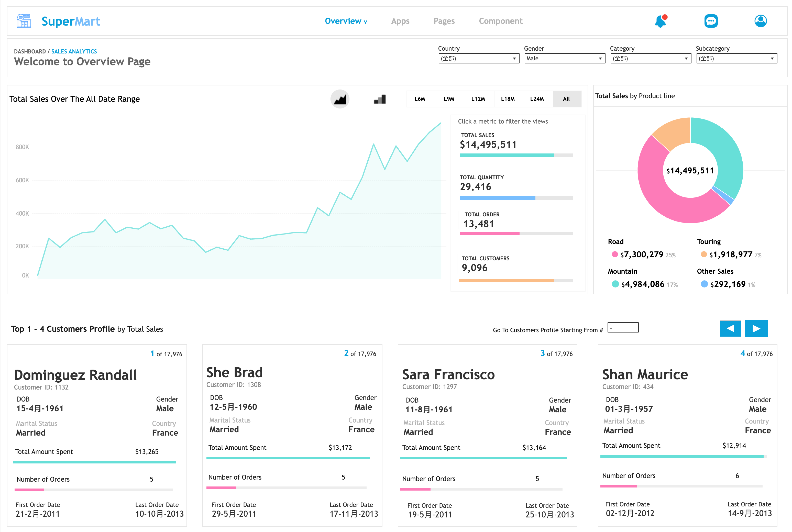The width and height of the screenshot is (792, 532).
Task: Click the TOTAL SALES metric to filter
Action: click(488, 141)
